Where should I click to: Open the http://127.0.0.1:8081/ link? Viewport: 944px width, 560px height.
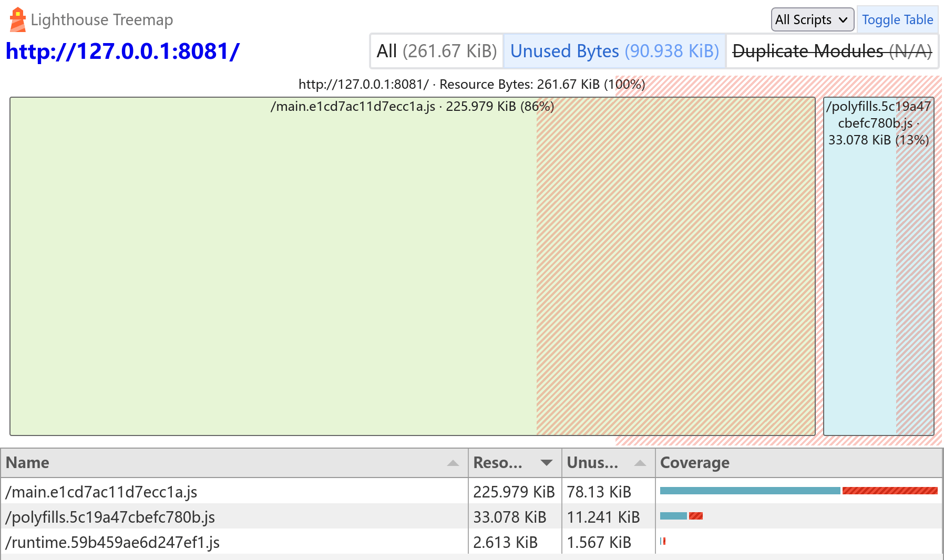[x=122, y=51]
